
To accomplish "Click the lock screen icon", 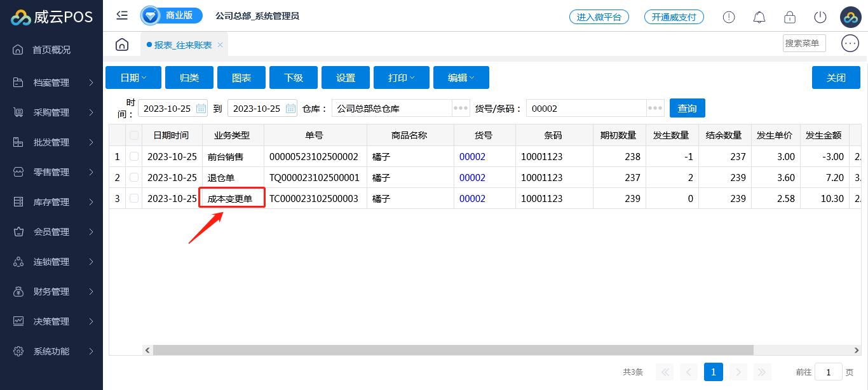I will click(790, 17).
